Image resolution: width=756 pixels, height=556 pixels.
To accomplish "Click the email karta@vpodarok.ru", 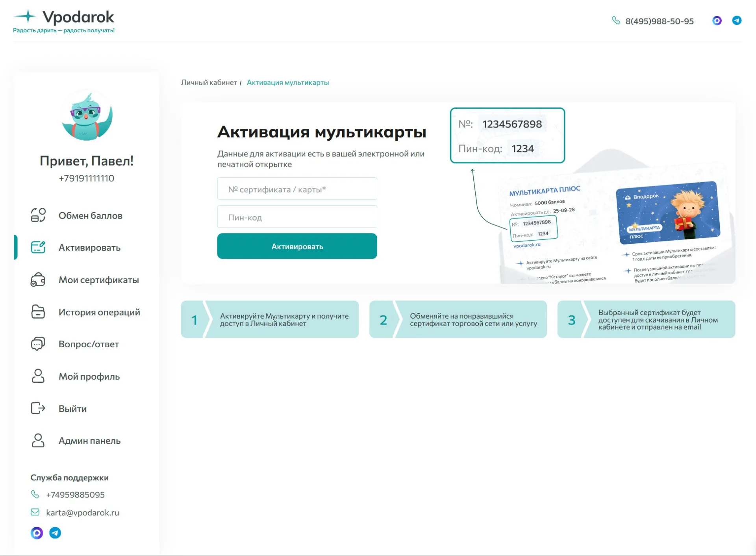I will pos(83,513).
